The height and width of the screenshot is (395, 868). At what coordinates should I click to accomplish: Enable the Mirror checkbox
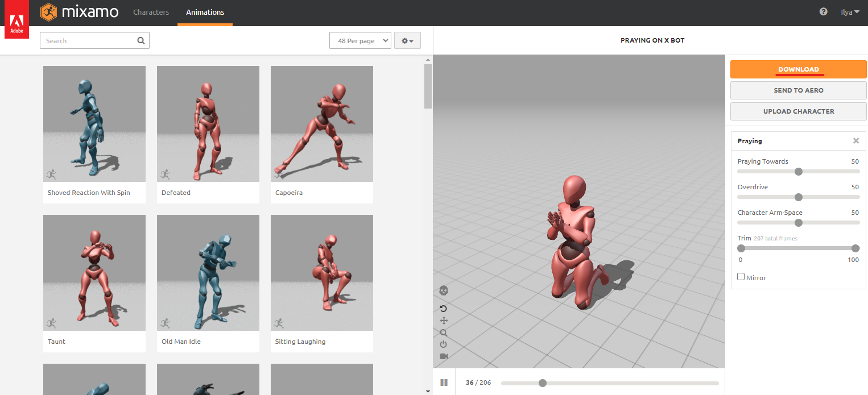(x=741, y=277)
